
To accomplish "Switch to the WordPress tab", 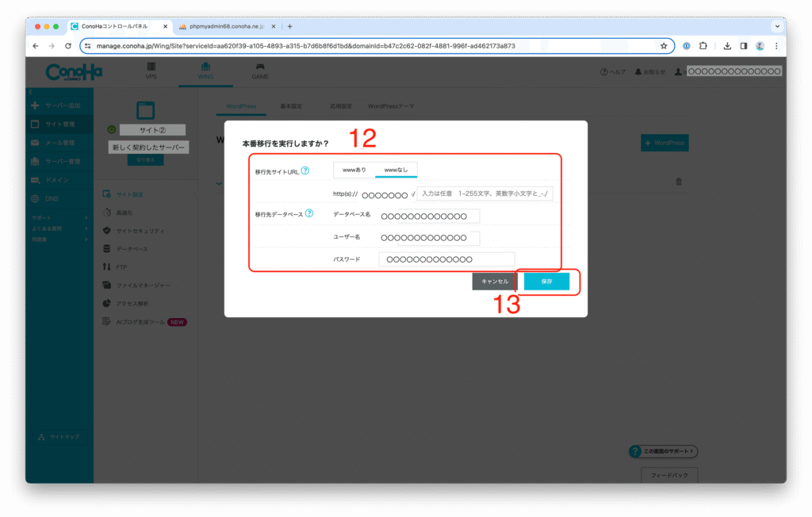I will [241, 106].
